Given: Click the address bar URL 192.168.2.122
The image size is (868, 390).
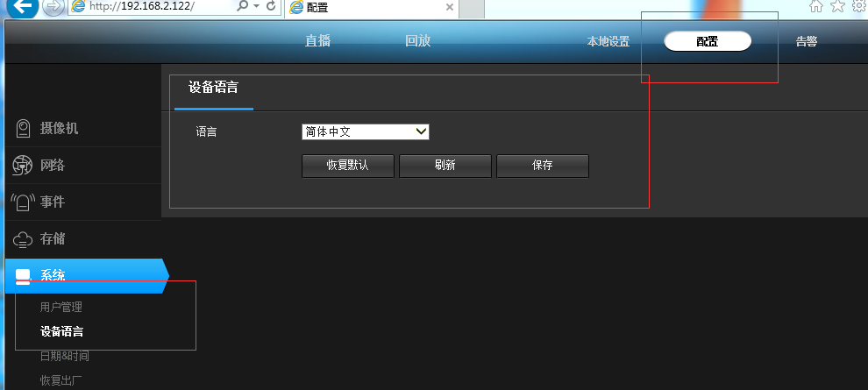Looking at the screenshot, I should tap(142, 7).
